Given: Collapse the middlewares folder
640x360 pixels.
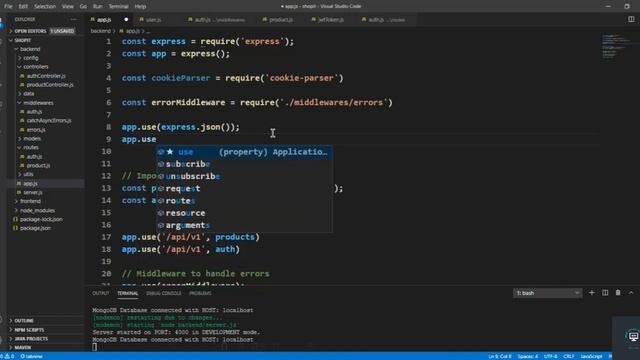Looking at the screenshot, I should [38, 103].
